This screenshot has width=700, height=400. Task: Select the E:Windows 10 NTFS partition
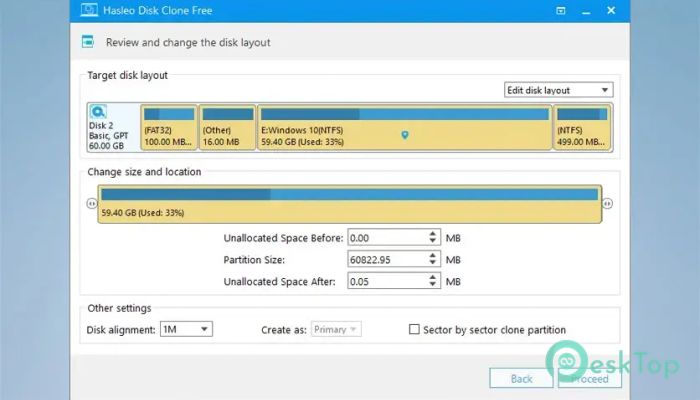click(x=404, y=127)
